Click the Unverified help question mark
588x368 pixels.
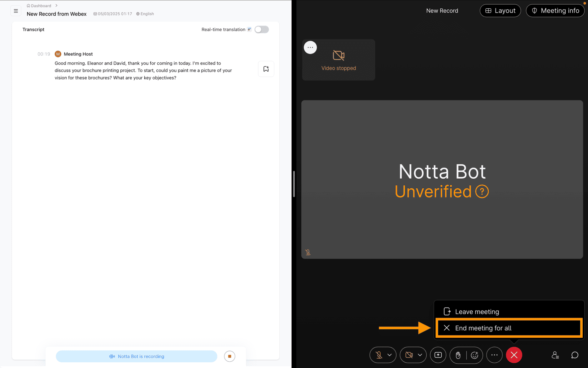(482, 192)
